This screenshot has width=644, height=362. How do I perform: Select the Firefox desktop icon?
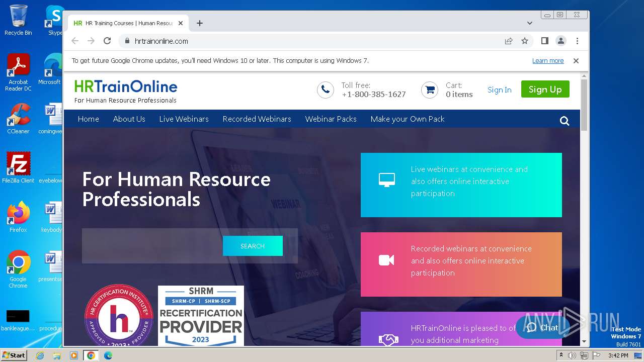pyautogui.click(x=18, y=217)
